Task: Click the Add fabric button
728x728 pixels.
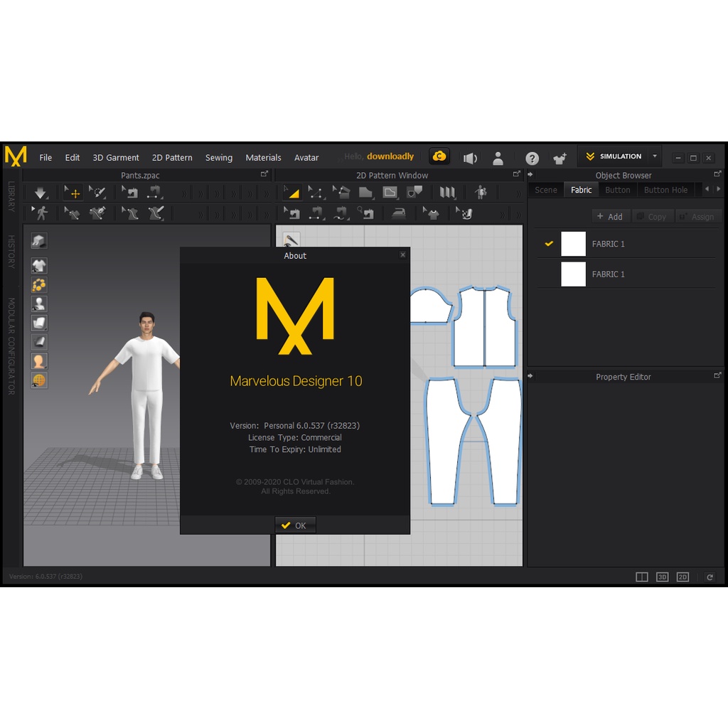Action: (x=609, y=216)
